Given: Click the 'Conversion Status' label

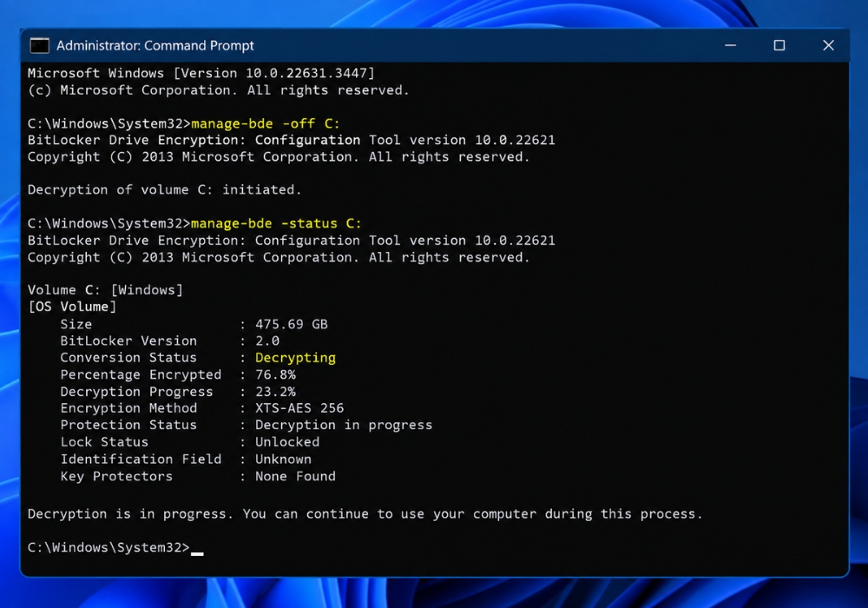Looking at the screenshot, I should click(128, 358).
